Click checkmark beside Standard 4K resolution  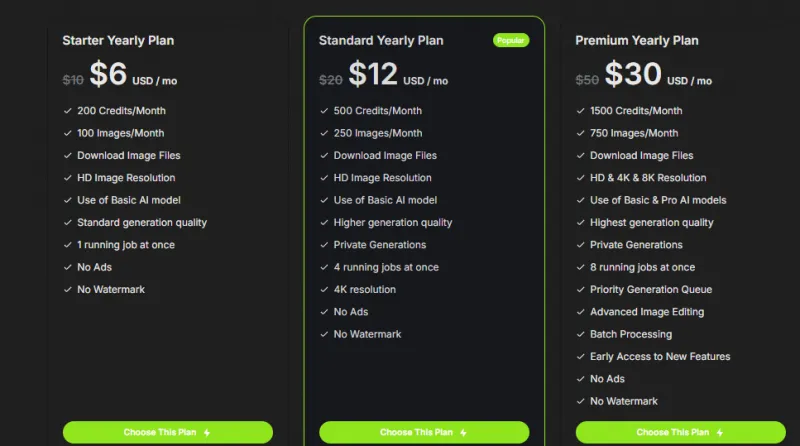coord(324,290)
